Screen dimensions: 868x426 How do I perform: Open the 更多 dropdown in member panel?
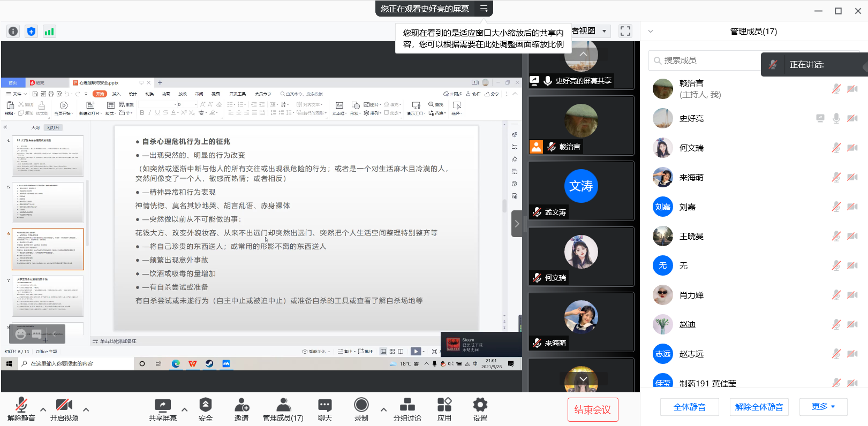click(824, 407)
